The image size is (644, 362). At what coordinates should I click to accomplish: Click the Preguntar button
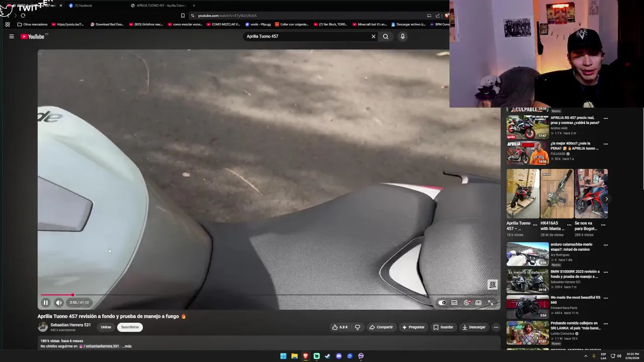[413, 327]
